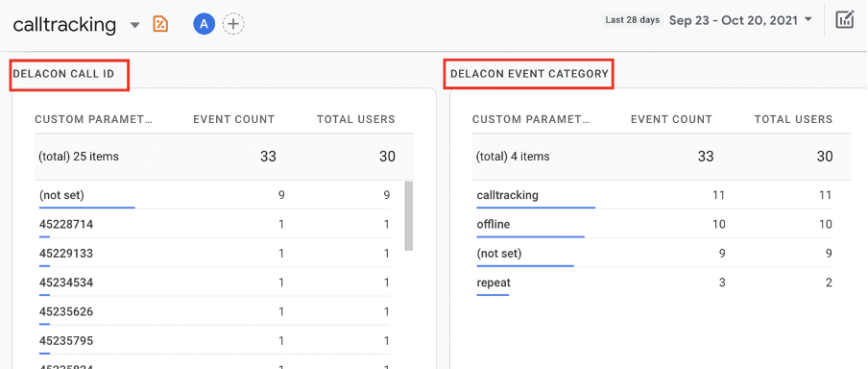Click the Last 28 days label
868x369 pixels.
(632, 20)
